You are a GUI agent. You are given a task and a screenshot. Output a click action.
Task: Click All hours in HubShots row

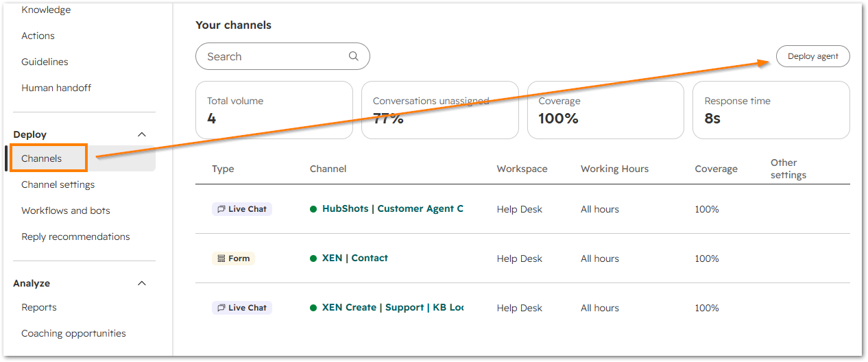(600, 209)
